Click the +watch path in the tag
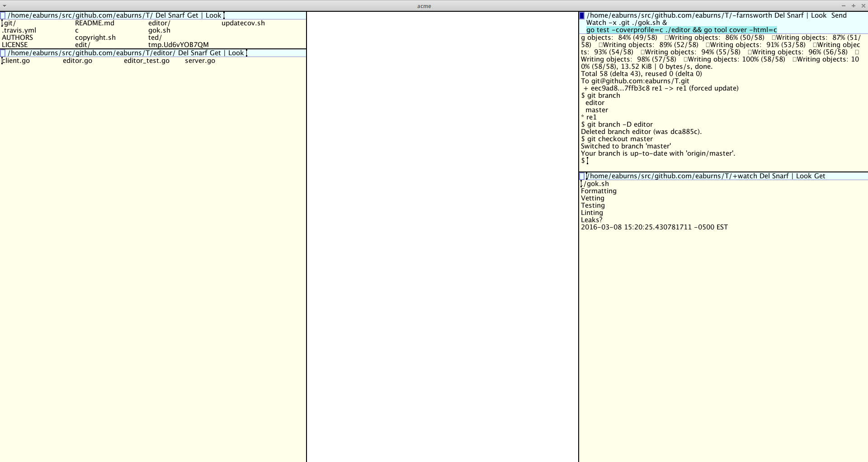This screenshot has height=462, width=868. click(672, 176)
